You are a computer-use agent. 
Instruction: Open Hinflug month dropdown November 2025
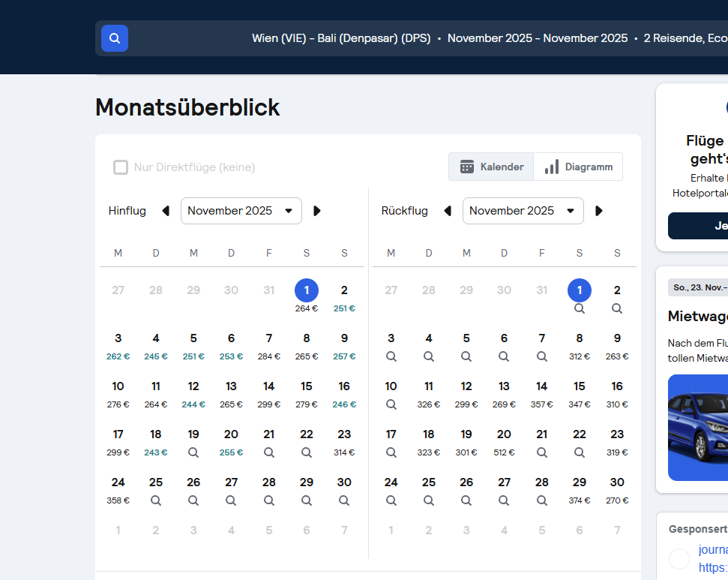(241, 211)
